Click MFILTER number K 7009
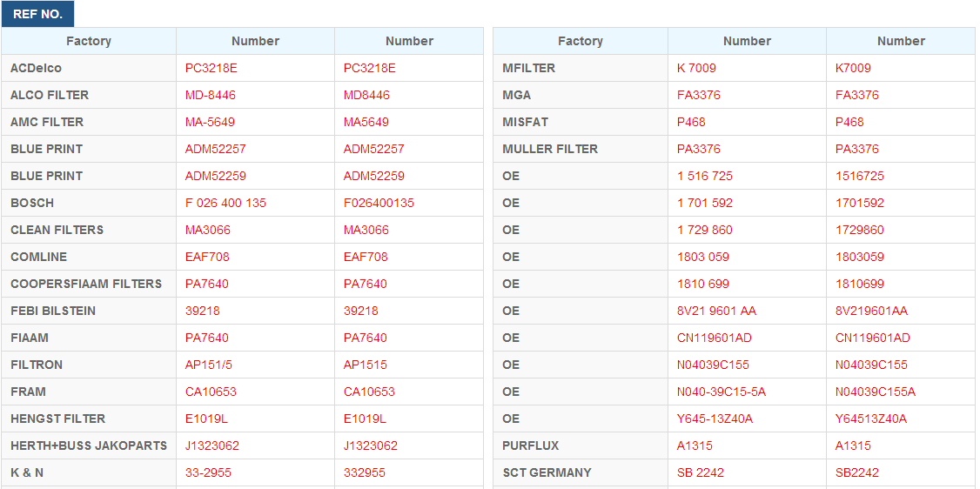 click(696, 68)
